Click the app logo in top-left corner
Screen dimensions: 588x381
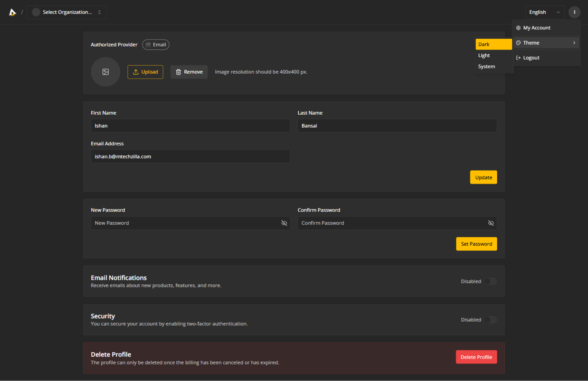(12, 12)
